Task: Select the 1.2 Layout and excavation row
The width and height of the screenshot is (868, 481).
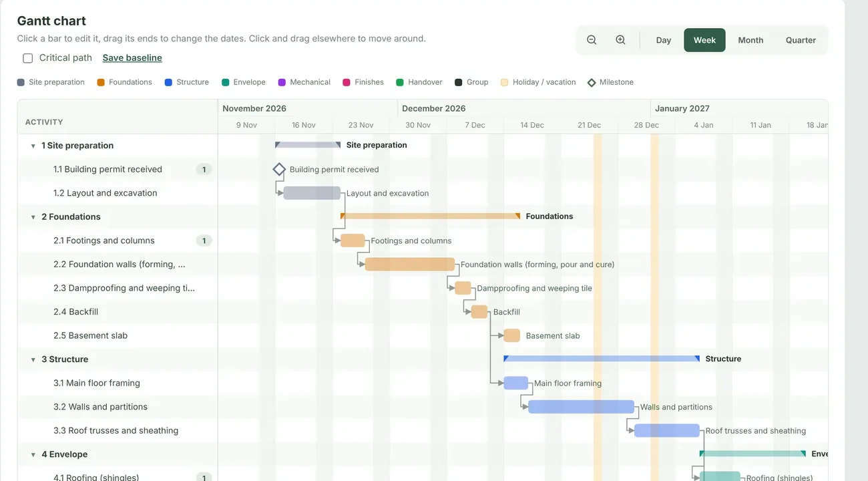Action: (x=118, y=193)
